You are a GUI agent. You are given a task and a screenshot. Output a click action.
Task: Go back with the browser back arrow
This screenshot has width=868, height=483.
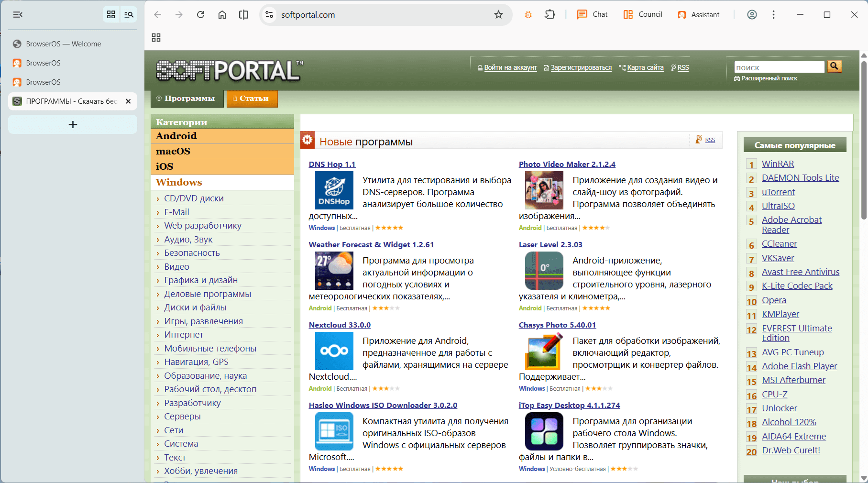(158, 15)
